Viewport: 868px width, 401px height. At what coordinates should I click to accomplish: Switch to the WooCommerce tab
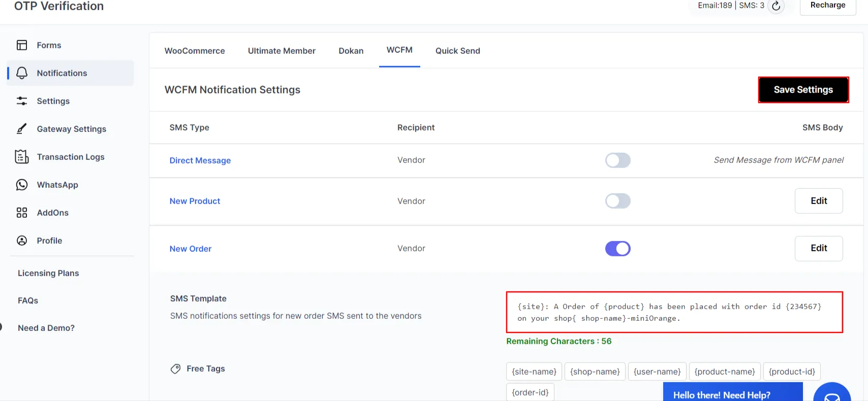click(195, 51)
